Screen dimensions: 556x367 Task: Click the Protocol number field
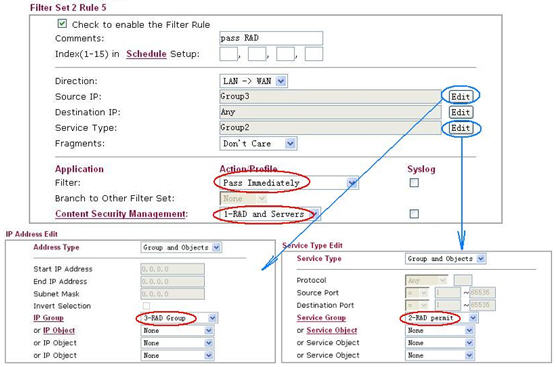pos(463,280)
